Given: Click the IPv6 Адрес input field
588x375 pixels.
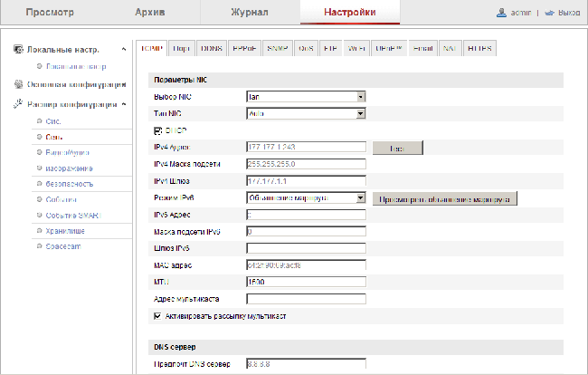Looking at the screenshot, I should coord(306,215).
